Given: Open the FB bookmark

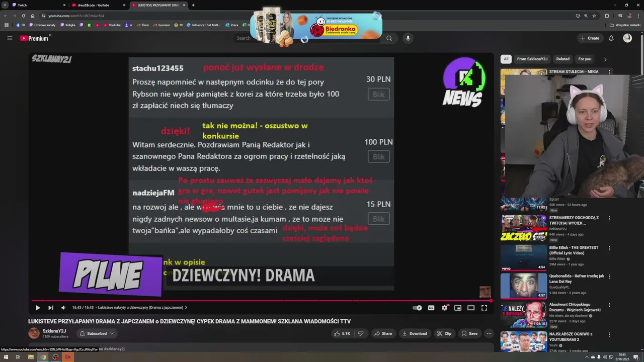Looking at the screenshot, I should pos(21,25).
